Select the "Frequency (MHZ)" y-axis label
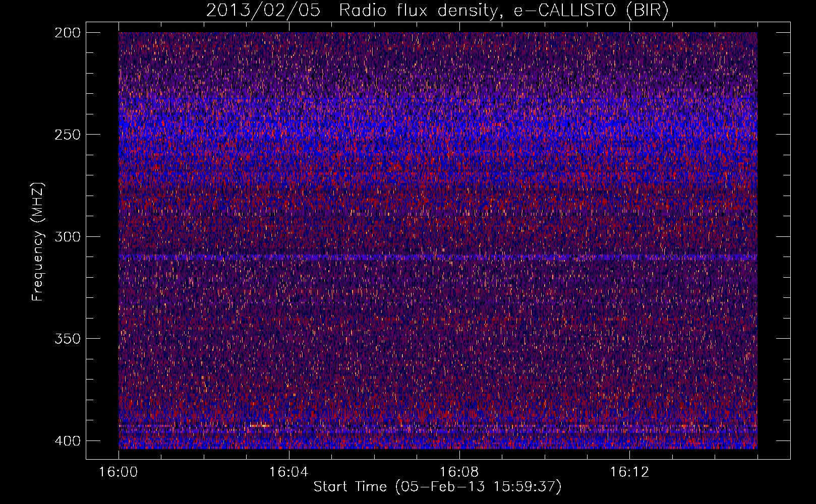This screenshot has width=816, height=504. tap(38, 242)
